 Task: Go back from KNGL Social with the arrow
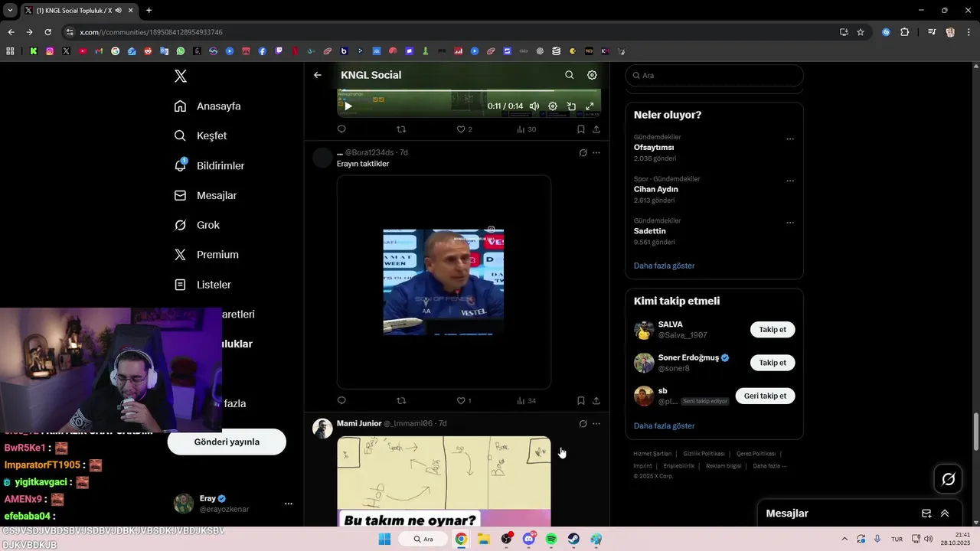click(x=318, y=75)
